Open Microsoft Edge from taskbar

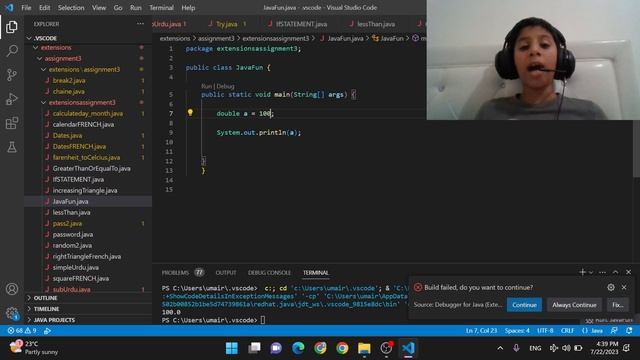[298, 348]
